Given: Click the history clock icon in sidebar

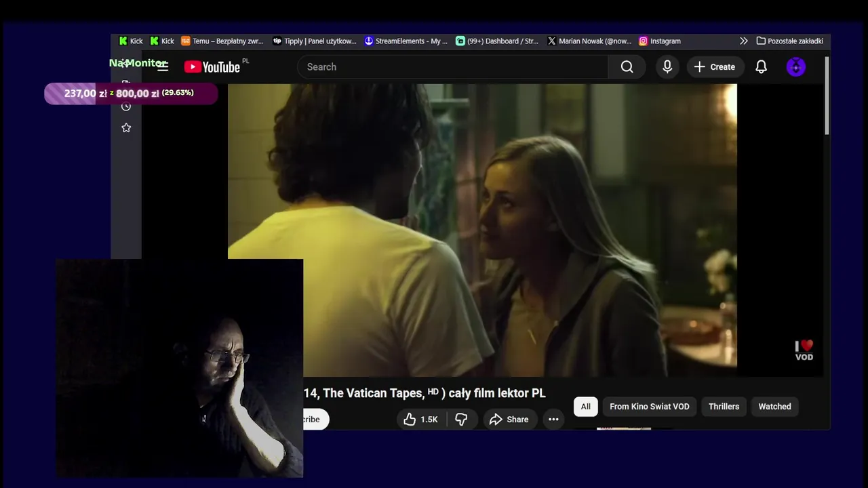Looking at the screenshot, I should tap(126, 106).
